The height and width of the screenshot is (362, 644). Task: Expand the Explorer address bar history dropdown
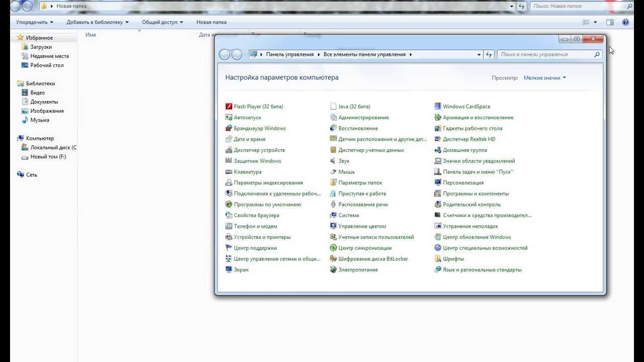[512, 6]
